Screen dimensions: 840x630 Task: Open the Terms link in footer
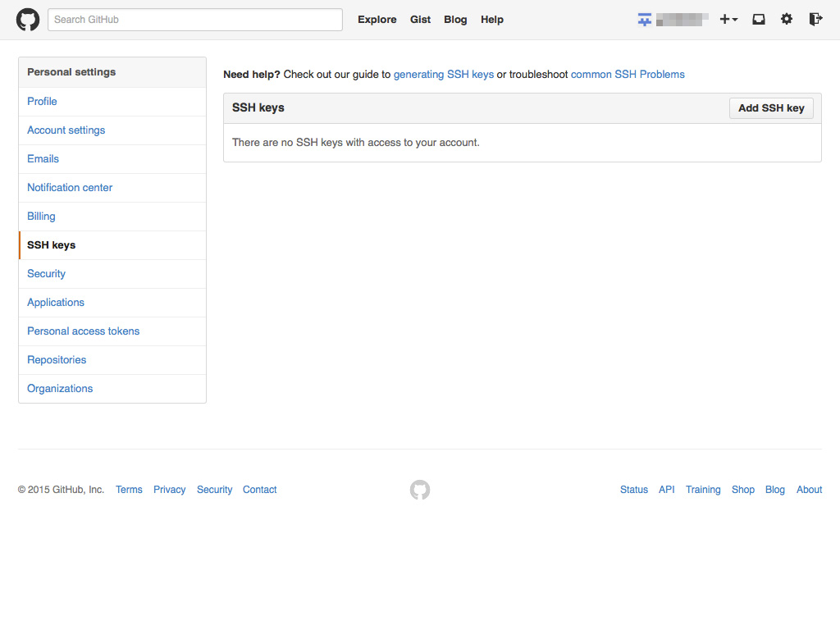coord(129,490)
